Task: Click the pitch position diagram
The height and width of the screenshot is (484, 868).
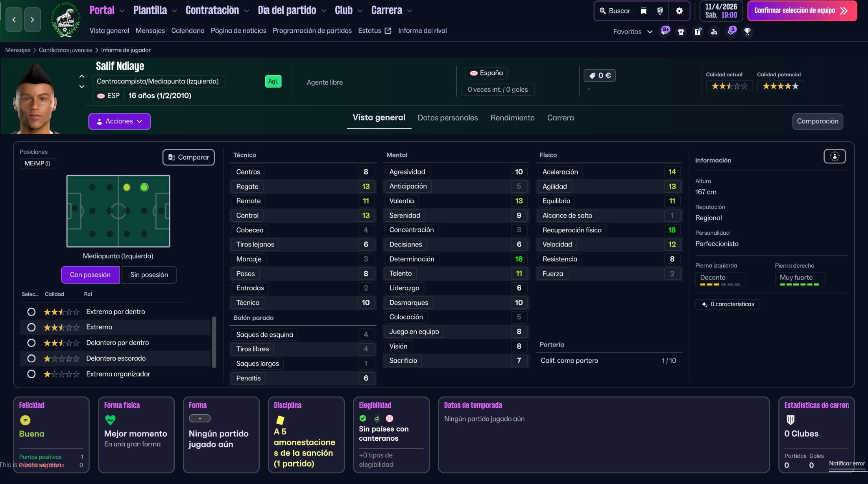Action: point(118,211)
